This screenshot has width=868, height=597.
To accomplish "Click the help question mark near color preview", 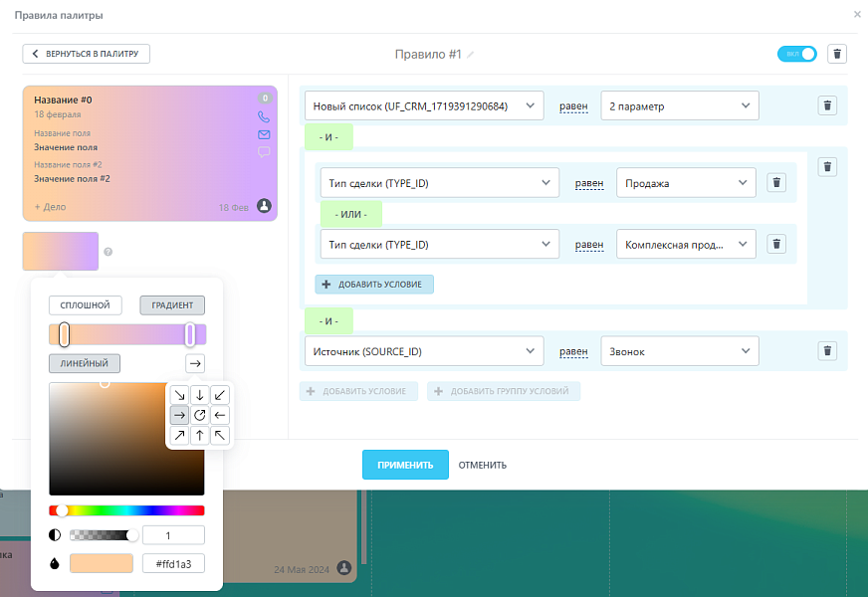I will (108, 252).
